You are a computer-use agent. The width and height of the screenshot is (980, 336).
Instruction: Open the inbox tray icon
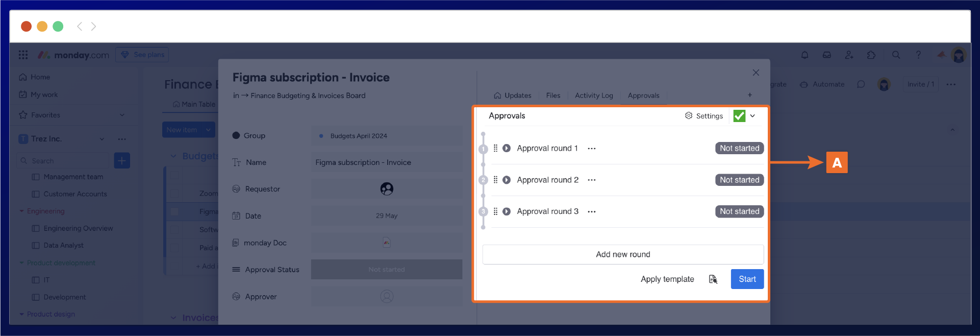[x=826, y=55]
